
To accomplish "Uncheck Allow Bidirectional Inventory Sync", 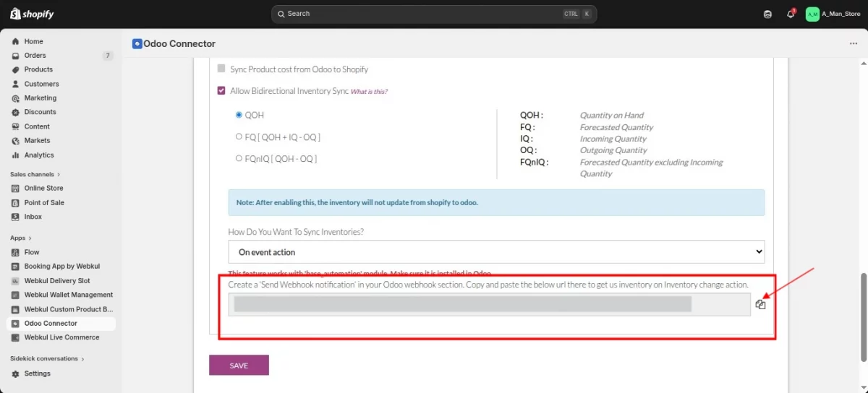I will click(x=221, y=91).
